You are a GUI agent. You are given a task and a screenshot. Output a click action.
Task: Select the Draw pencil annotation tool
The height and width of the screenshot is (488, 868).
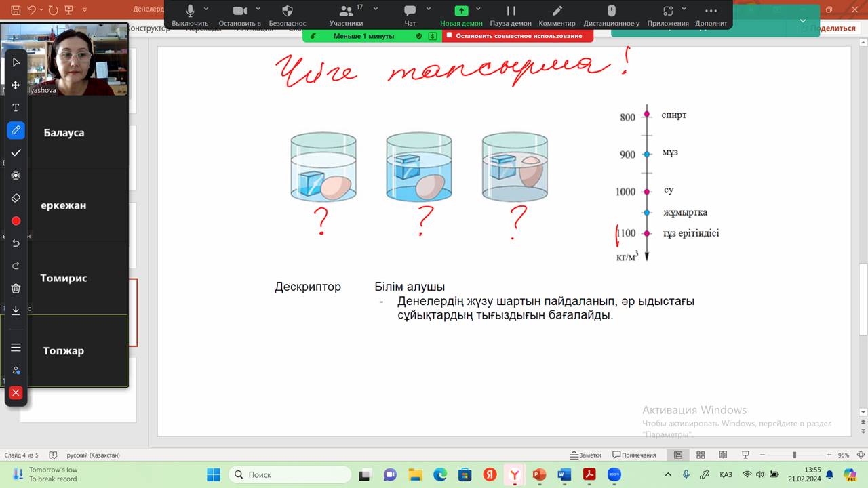[16, 130]
